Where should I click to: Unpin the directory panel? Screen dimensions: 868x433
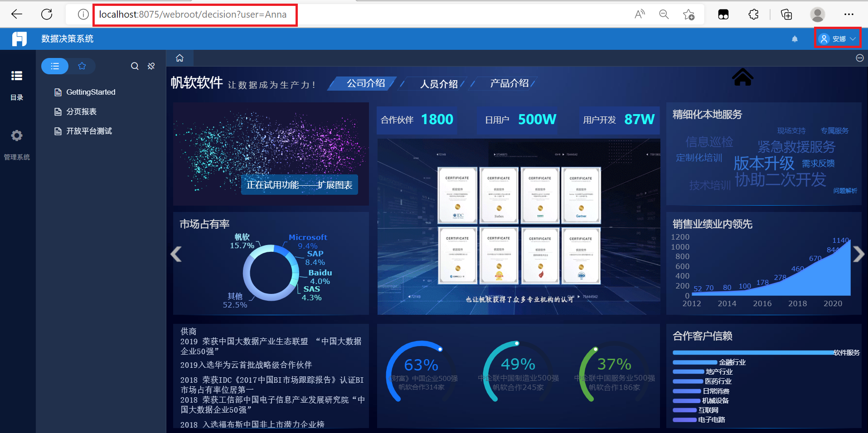[151, 66]
